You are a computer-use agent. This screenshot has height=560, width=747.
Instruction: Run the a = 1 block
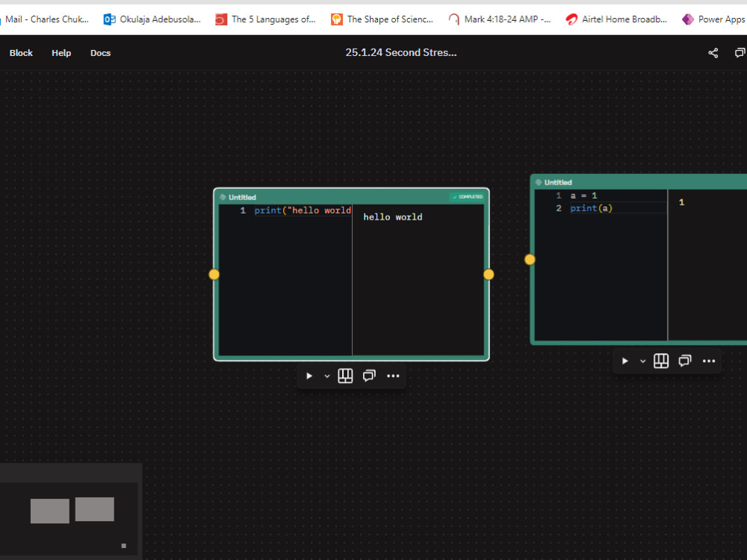tap(624, 361)
